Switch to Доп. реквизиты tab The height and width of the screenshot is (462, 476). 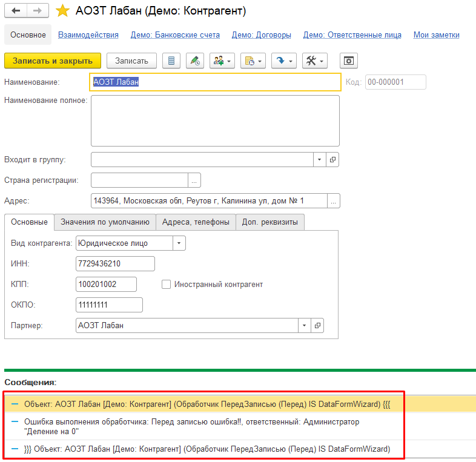pyautogui.click(x=270, y=222)
